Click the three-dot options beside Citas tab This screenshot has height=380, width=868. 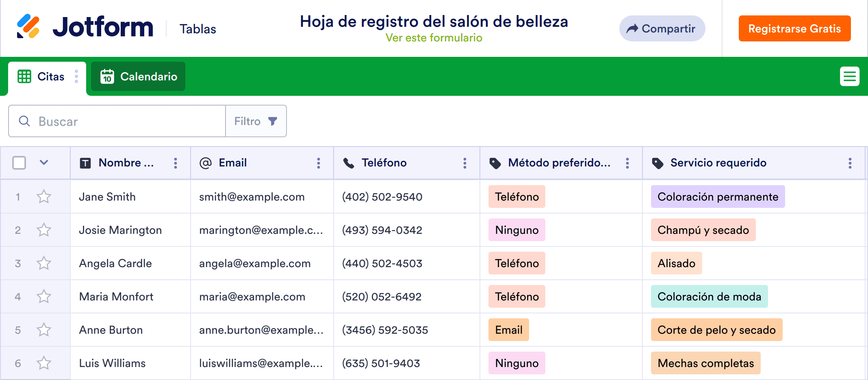pyautogui.click(x=76, y=76)
